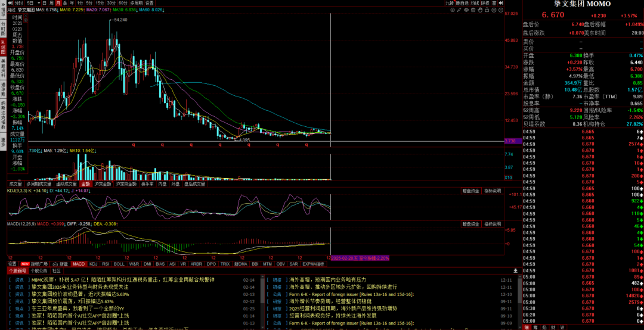Select the 换手率 volume sub-chart tab
Screen dimensions: 644x330
tap(147, 184)
